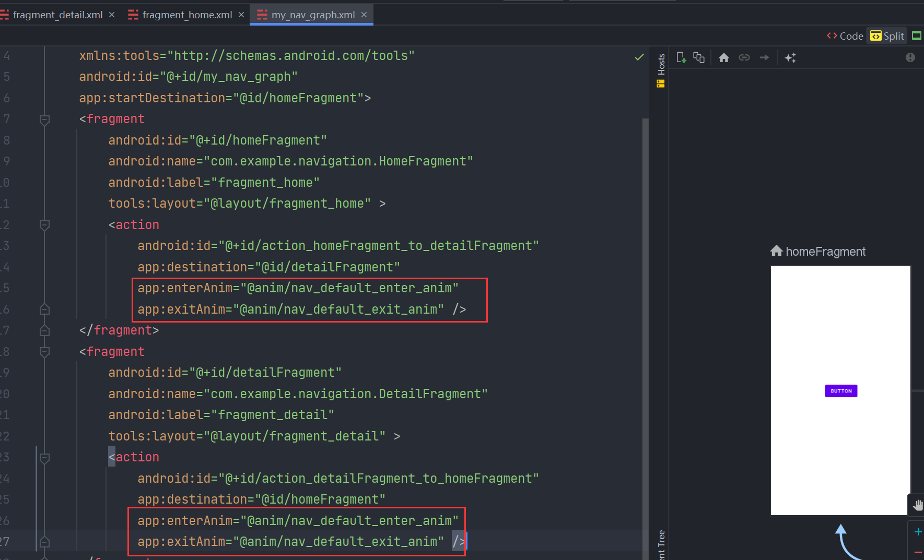Viewport: 924px width, 560px height.
Task: Select the Split view mode
Action: pyautogui.click(x=887, y=36)
